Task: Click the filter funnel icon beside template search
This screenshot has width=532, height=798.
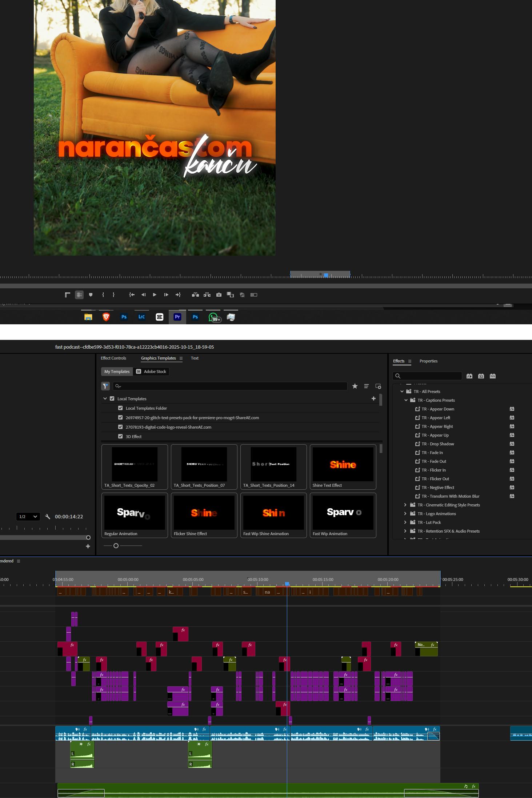Action: tap(105, 386)
